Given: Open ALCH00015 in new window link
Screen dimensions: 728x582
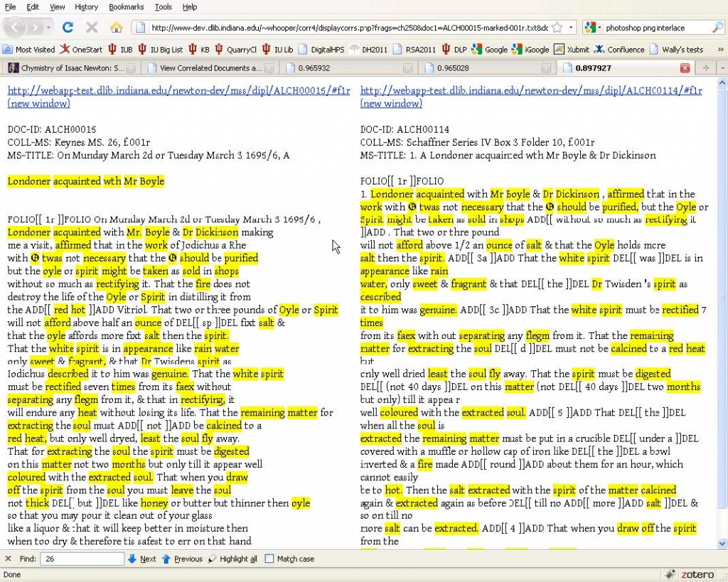Looking at the screenshot, I should (38, 103).
